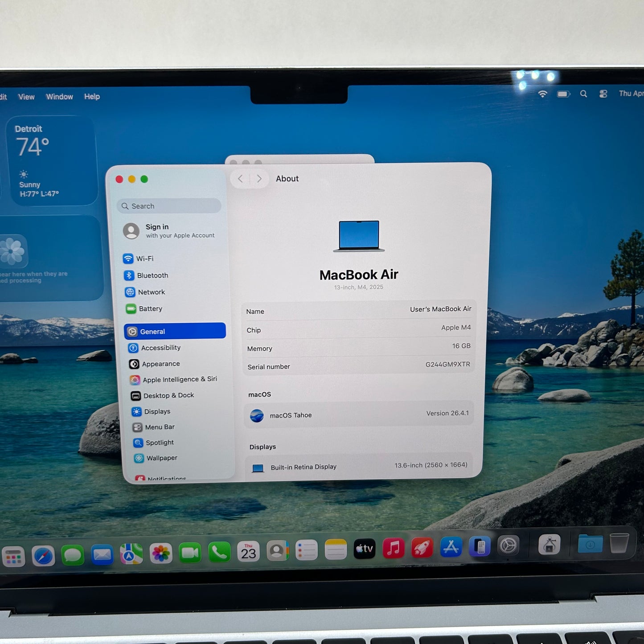Open Reminders in the Dock
This screenshot has height=644, width=644.
307,550
